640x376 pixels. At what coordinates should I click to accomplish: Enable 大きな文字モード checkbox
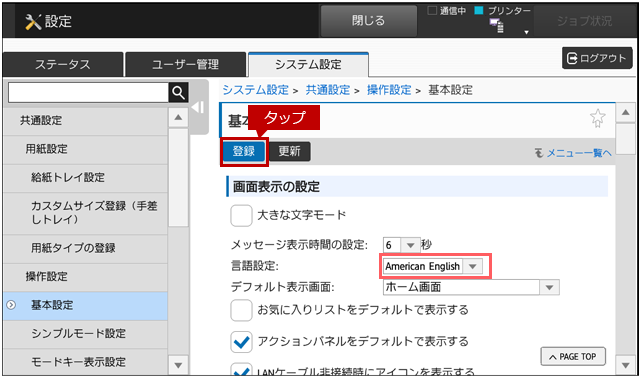[241, 215]
